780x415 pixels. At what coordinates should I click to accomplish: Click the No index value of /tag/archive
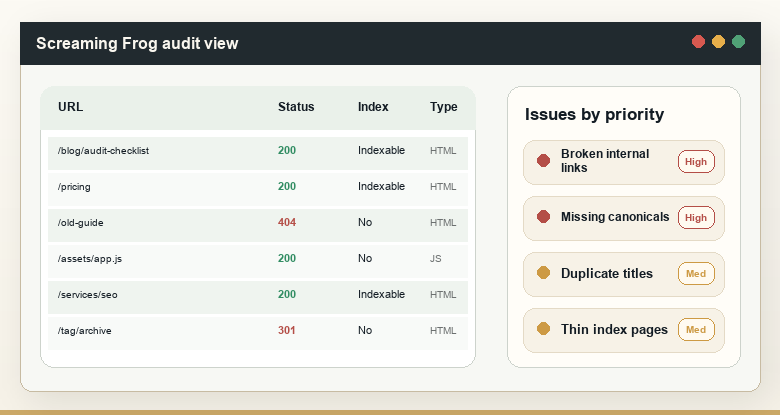[x=365, y=330]
